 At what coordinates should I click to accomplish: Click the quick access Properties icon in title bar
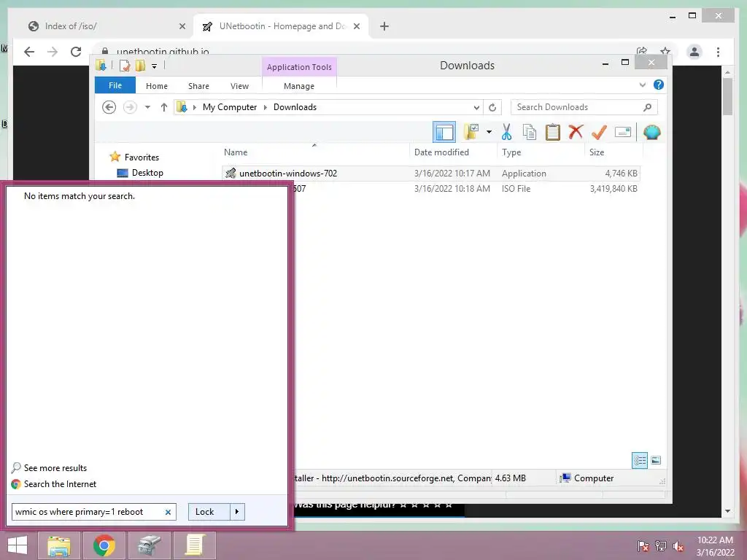[124, 66]
